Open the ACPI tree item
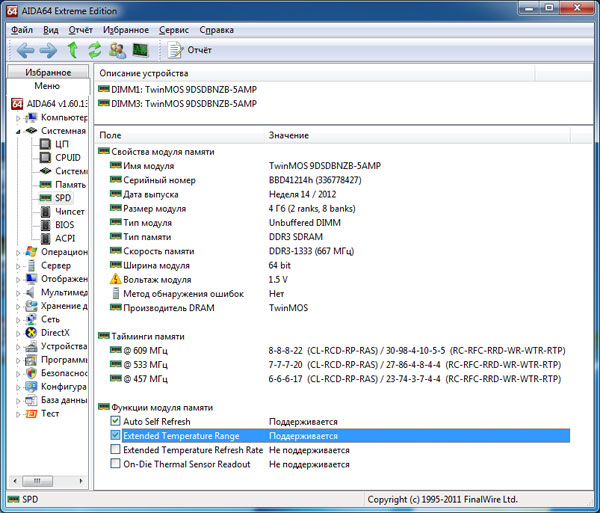Viewport: 600px width, 513px height. click(65, 238)
